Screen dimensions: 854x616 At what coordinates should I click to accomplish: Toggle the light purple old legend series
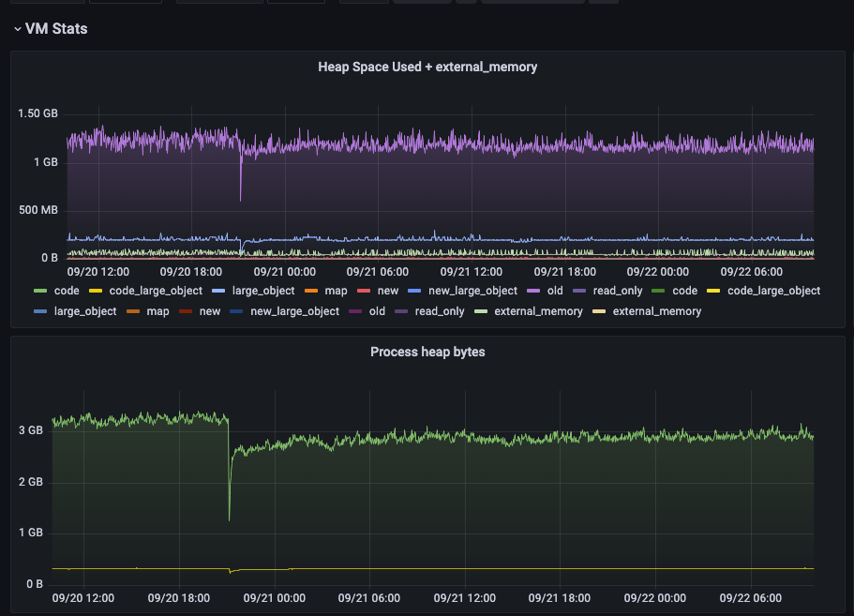555,291
